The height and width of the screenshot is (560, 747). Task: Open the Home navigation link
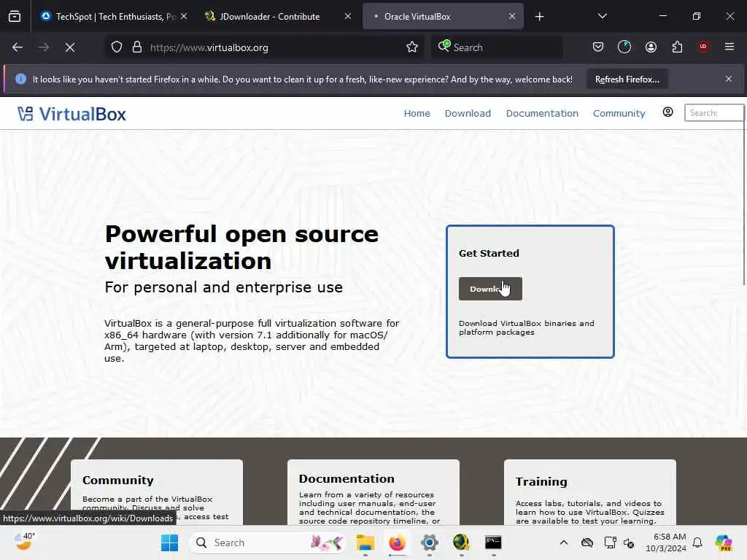[x=417, y=113]
